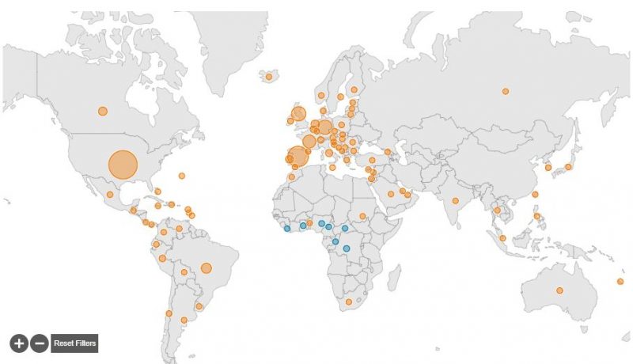Select the orange bubble over Thailand

pyautogui.click(x=498, y=210)
